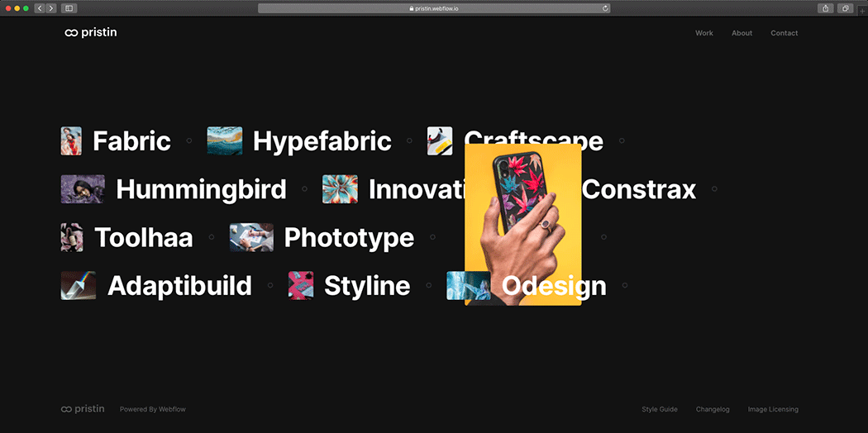Click the Fabric project thumbnail
The height and width of the screenshot is (433, 868).
tap(71, 140)
